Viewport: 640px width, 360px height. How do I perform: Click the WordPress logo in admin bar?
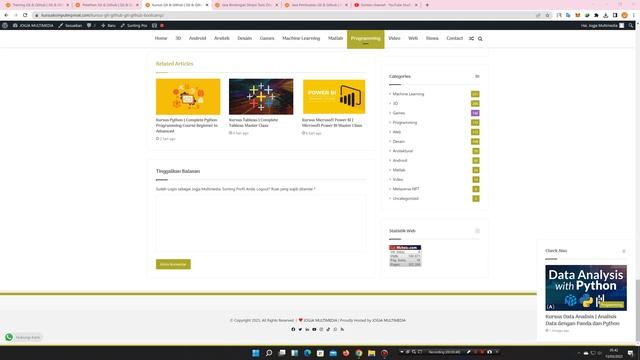[x=5, y=25]
